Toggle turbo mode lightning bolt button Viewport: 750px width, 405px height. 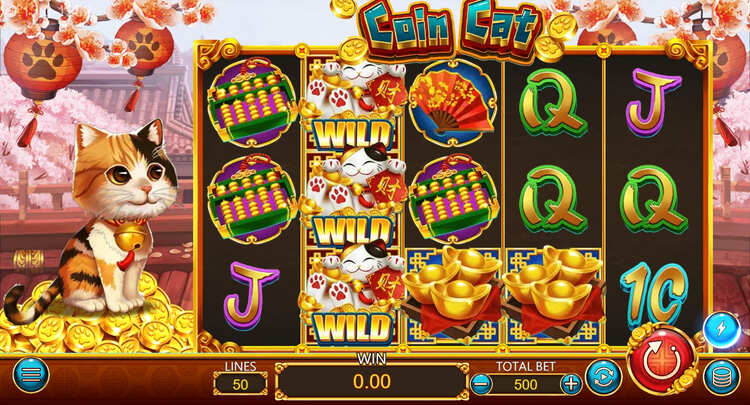pyautogui.click(x=722, y=329)
